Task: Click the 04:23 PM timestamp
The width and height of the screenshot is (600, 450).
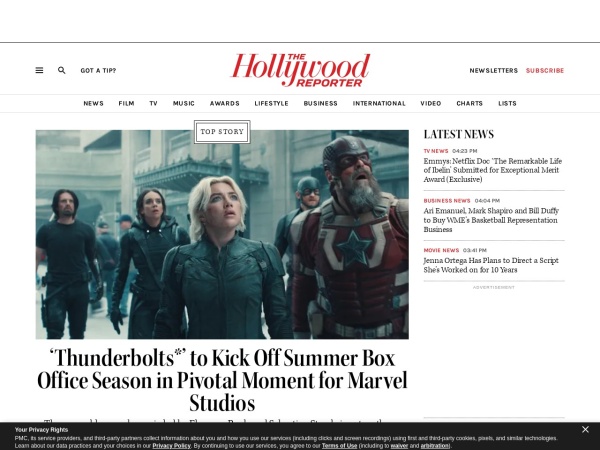Action: click(x=465, y=151)
